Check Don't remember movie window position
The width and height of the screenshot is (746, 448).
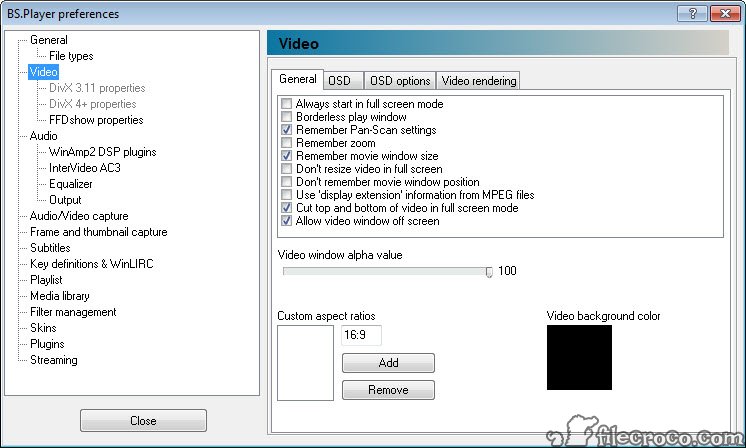coord(286,182)
